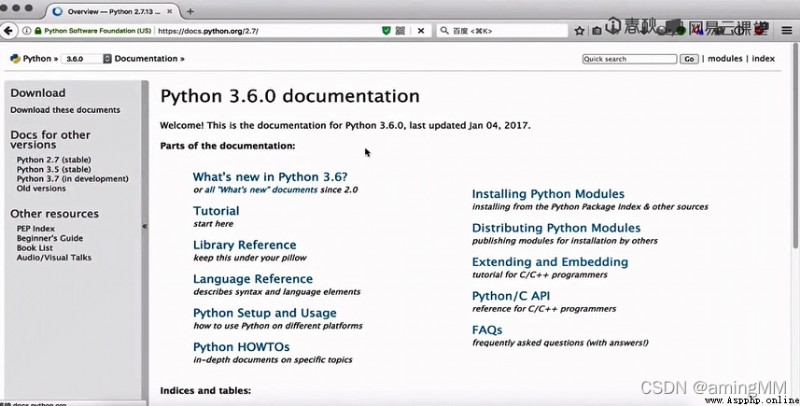Click the Python Software Foundation (US) identity label
800x406 pixels.
tap(97, 31)
